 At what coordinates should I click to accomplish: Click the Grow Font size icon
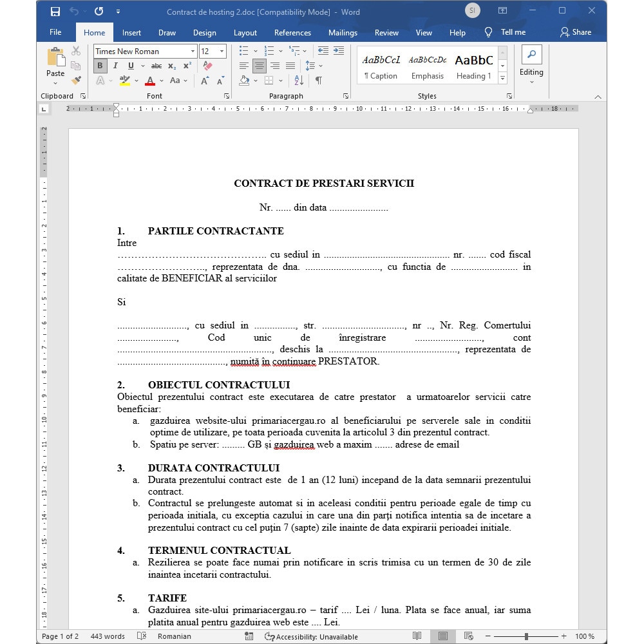click(x=205, y=81)
